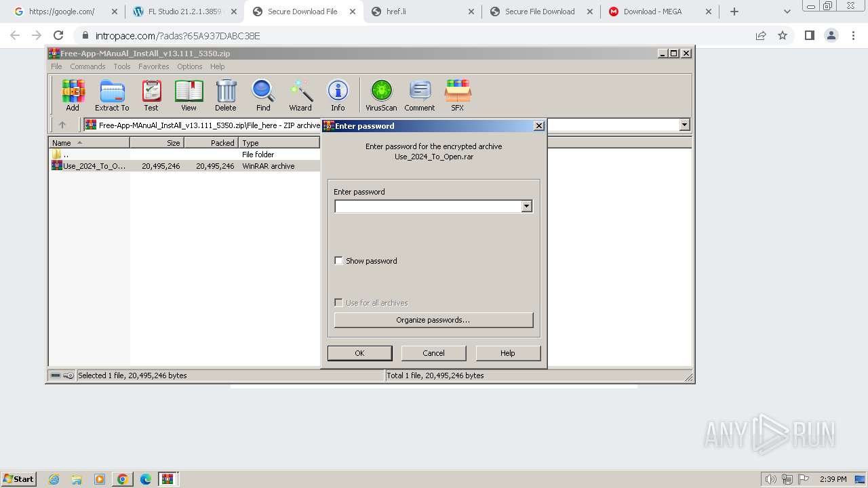Click the Enter password text field
The width and height of the screenshot is (868, 488).
(x=428, y=206)
